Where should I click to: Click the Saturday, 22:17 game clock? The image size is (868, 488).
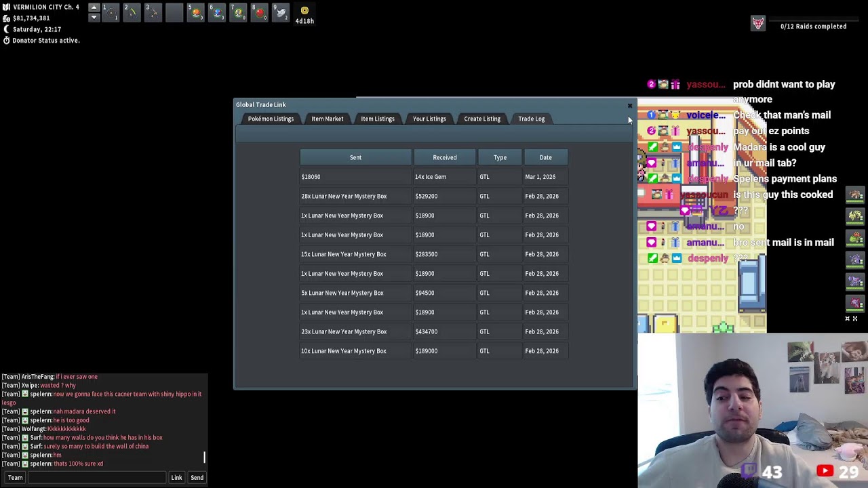click(37, 30)
